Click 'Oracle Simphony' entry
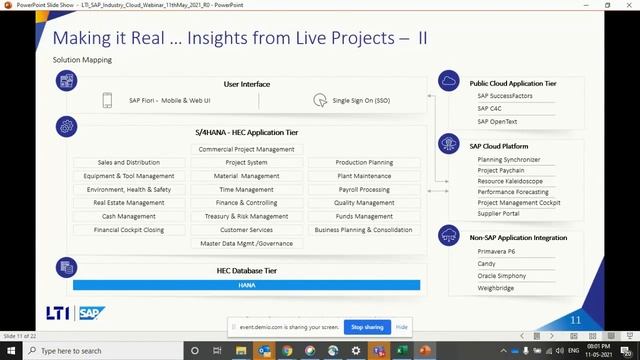The image size is (640, 360). click(502, 276)
